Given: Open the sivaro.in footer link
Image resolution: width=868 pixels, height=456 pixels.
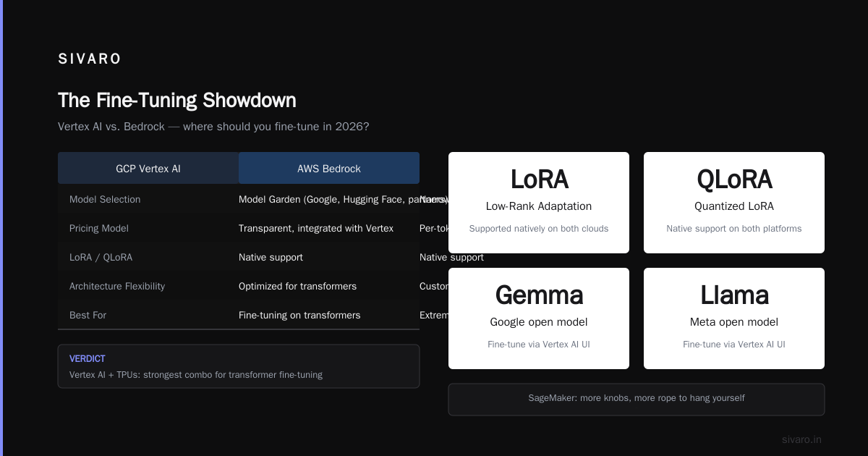Looking at the screenshot, I should point(801,439).
